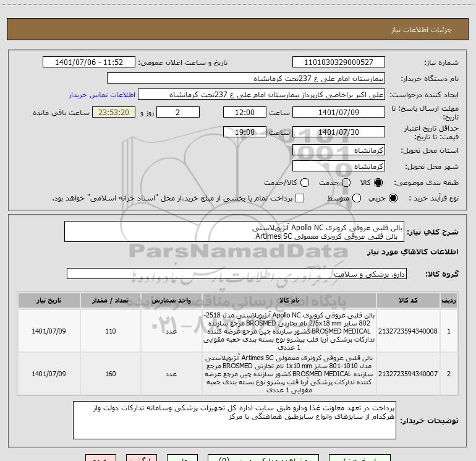The image size is (476, 461).
Task: Click the request creator field علی اکبر براخاصی
Action: [261, 95]
